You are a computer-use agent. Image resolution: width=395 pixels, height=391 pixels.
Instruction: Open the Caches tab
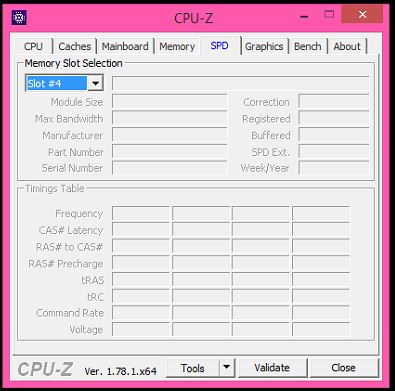(x=75, y=46)
